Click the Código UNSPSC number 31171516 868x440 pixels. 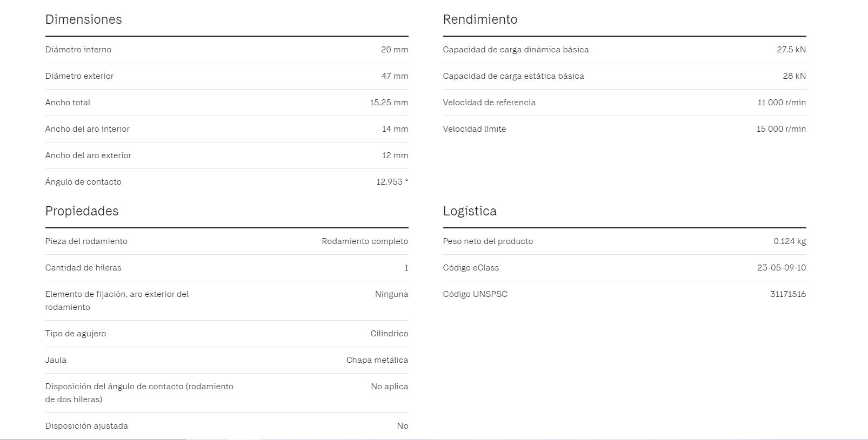click(787, 294)
